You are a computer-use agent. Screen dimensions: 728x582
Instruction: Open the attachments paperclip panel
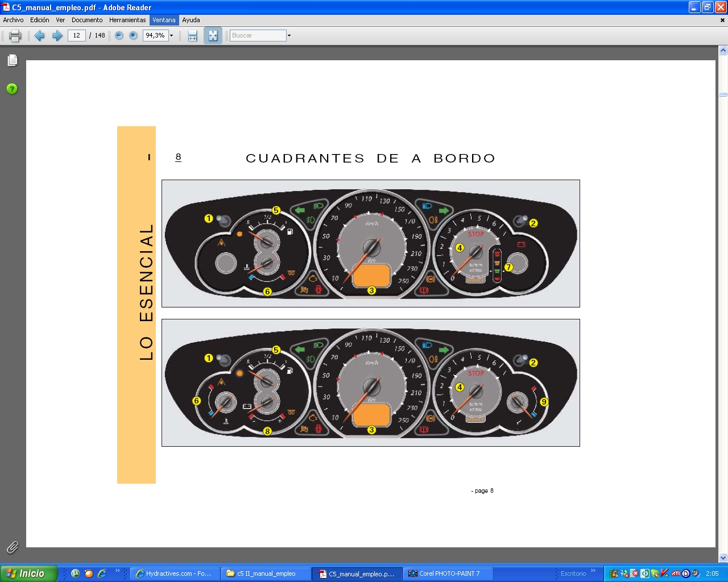tap(12, 547)
